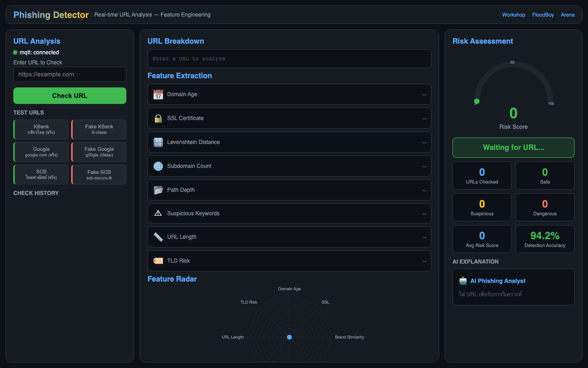The image size is (588, 368).
Task: Click the Enter URL to Check input field
Action: coord(70,74)
